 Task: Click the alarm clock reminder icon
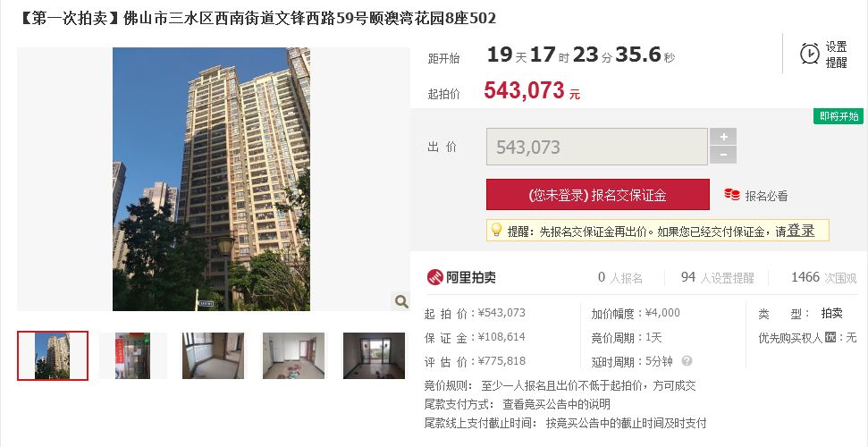pyautogui.click(x=810, y=54)
